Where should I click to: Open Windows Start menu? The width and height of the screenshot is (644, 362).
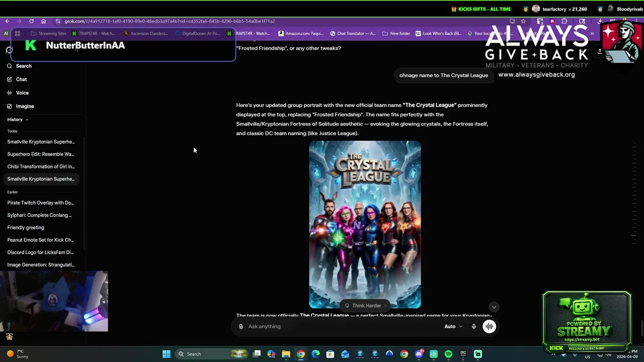point(167,354)
